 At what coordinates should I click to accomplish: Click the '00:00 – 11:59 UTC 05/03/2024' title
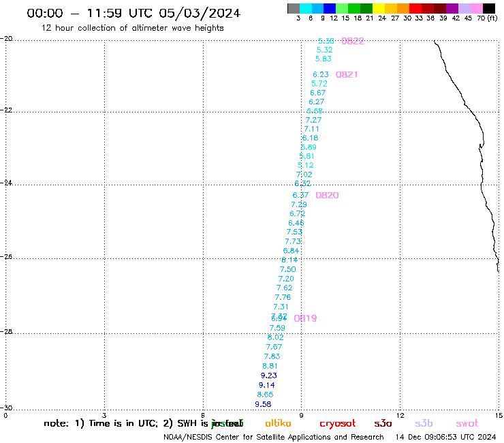pos(133,13)
